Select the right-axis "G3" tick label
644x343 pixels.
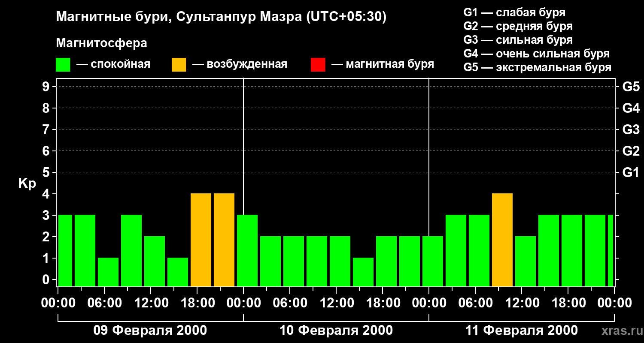click(631, 129)
